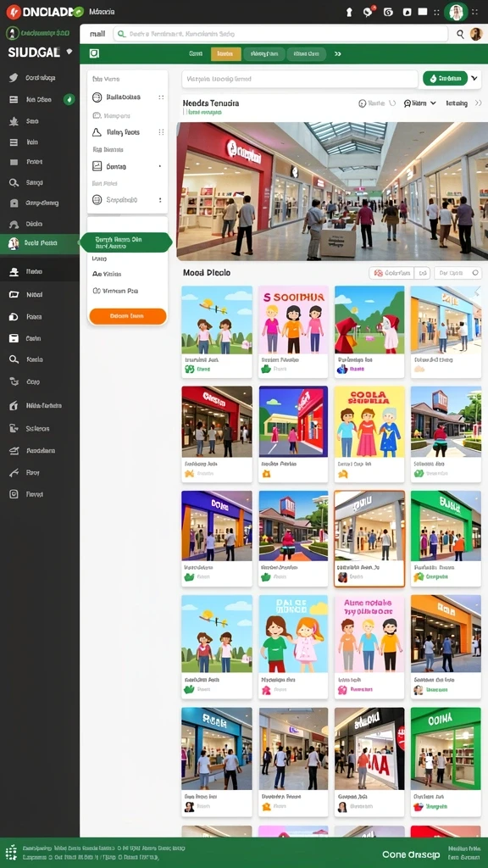Click the chart icon in the white side panel

[97, 166]
